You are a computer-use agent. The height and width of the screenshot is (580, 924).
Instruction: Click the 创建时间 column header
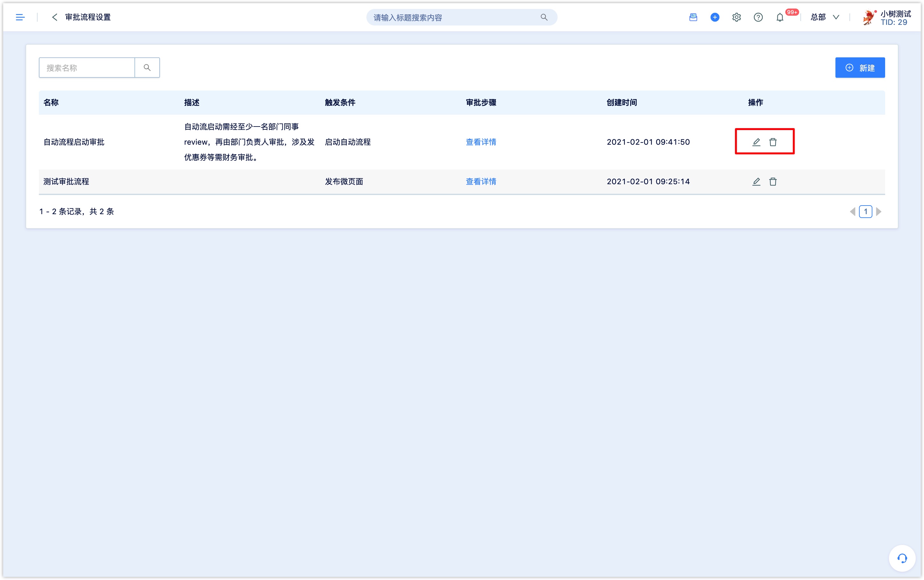pos(622,102)
